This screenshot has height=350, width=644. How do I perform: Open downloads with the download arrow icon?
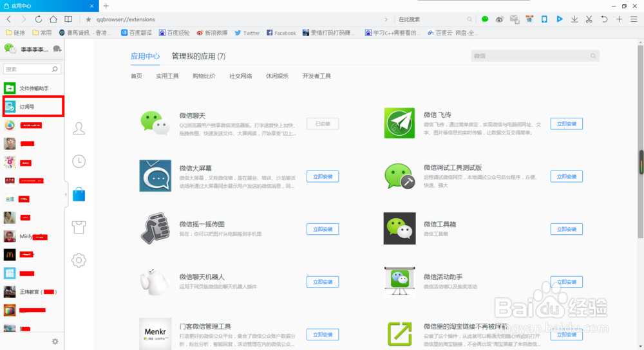pyautogui.click(x=574, y=19)
